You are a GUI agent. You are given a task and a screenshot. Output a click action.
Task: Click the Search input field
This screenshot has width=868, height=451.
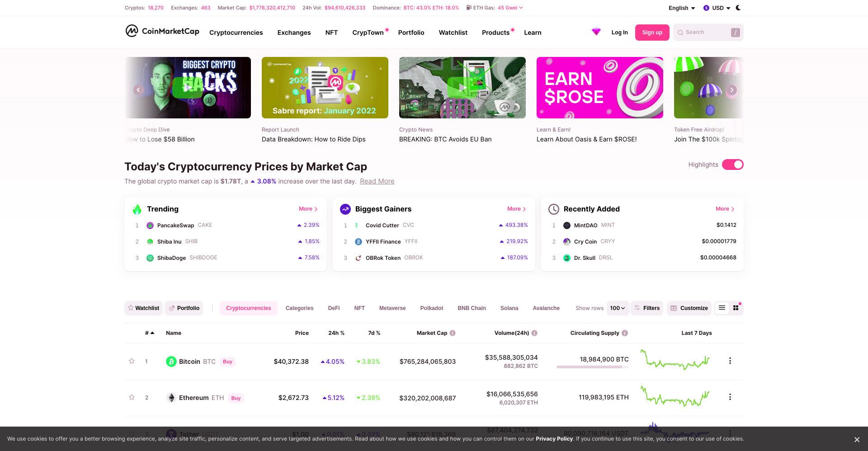[708, 33]
